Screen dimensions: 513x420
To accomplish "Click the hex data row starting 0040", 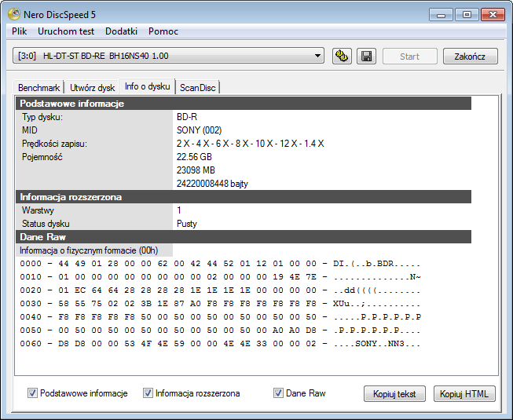I will point(220,316).
